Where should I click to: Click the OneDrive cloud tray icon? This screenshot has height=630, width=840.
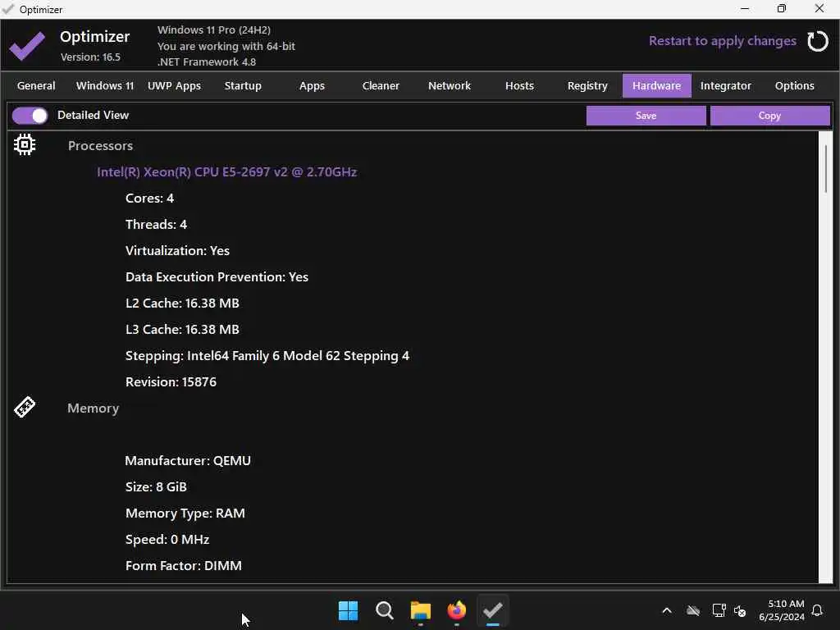tap(693, 610)
